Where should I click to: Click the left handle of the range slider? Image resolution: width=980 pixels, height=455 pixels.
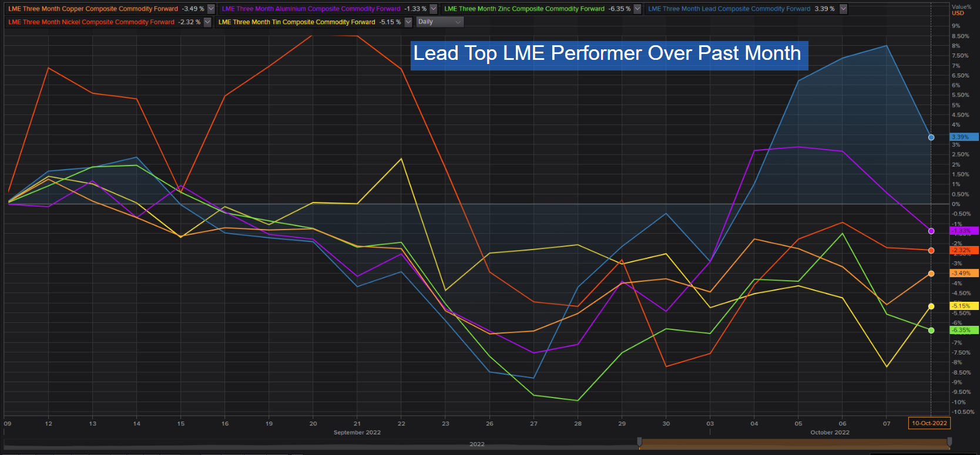click(639, 441)
